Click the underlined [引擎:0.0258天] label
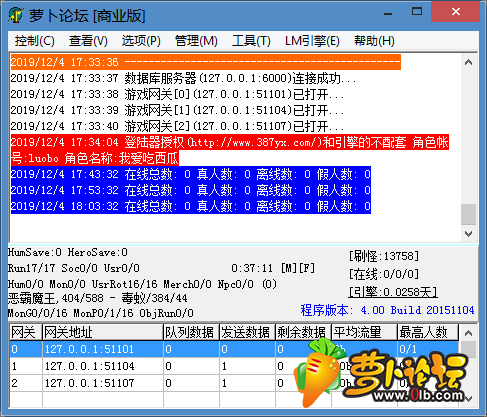This screenshot has width=487, height=417. click(393, 292)
